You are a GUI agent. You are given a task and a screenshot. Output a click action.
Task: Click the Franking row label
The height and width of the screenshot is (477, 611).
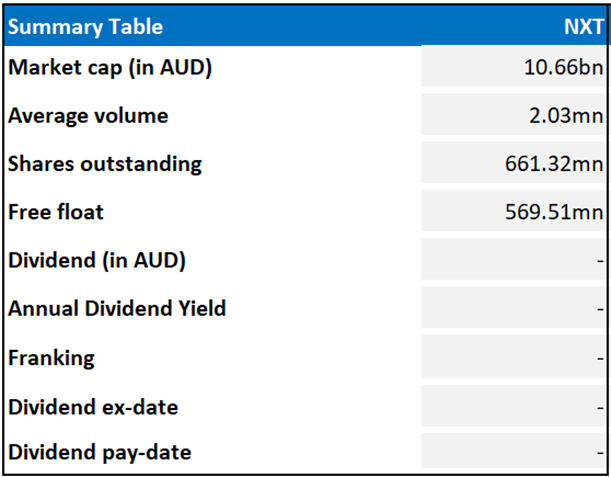tap(51, 359)
